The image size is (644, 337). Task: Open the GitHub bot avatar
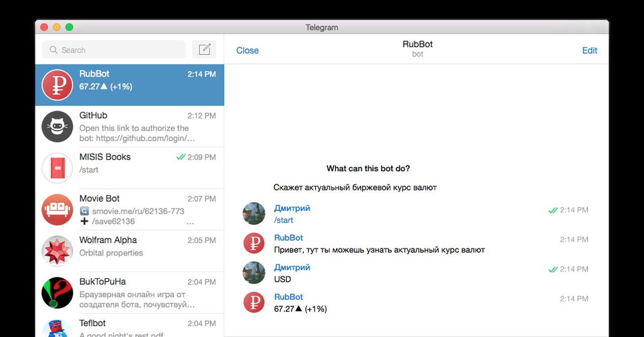click(57, 127)
